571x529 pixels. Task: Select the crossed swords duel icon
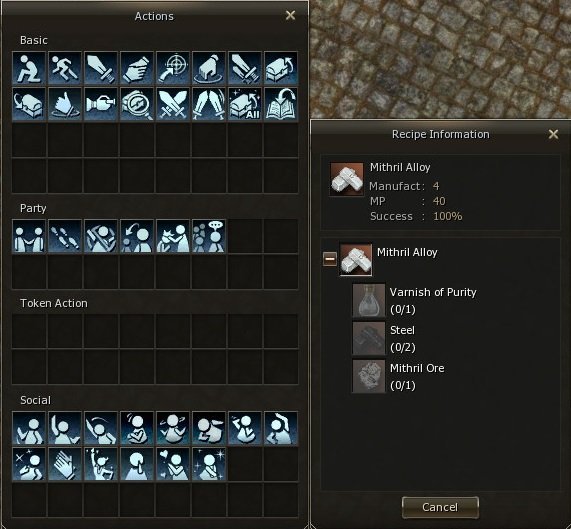[x=173, y=104]
